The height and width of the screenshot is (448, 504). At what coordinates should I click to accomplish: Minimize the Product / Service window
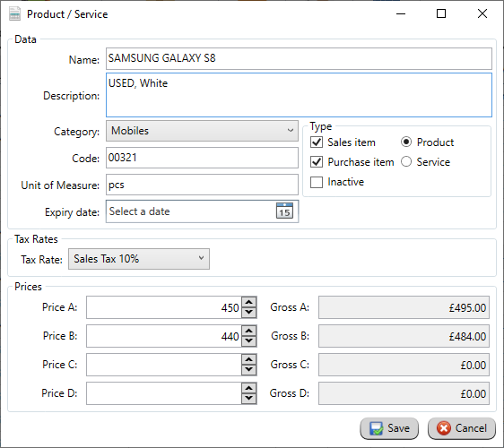point(401,13)
